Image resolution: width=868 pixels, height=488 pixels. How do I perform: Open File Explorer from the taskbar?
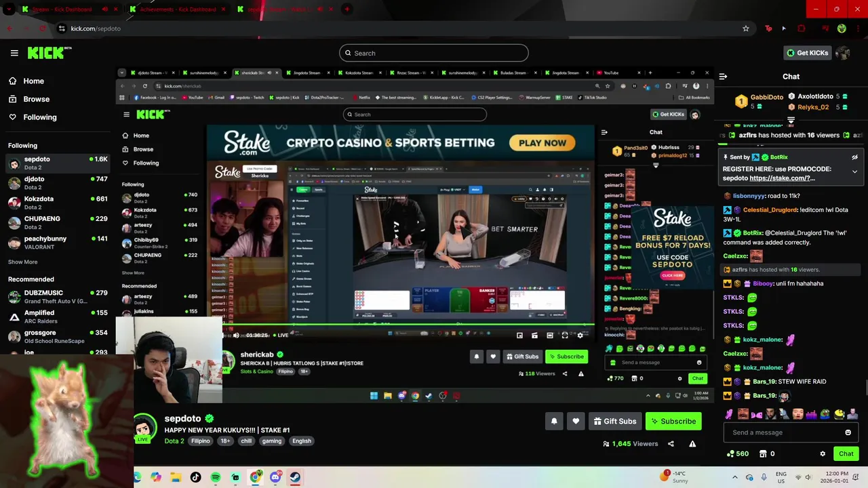pyautogui.click(x=176, y=477)
